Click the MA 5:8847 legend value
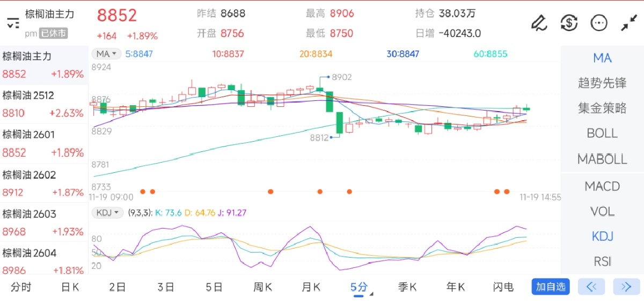 139,54
